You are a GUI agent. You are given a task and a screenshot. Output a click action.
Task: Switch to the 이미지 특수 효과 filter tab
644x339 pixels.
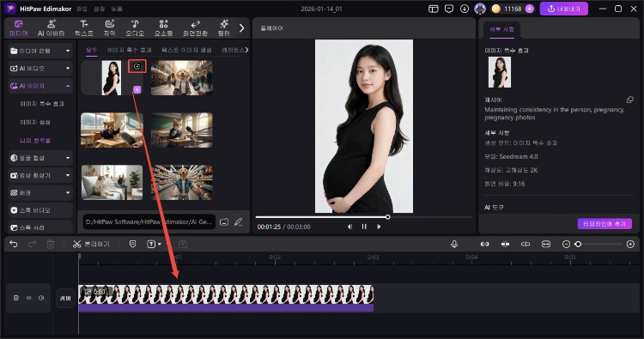[x=130, y=50]
